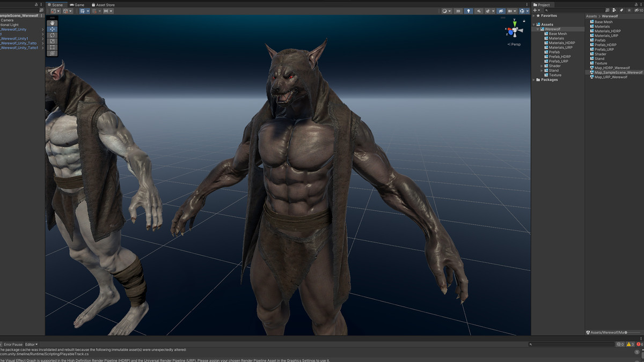Open the handle rotation dropdown
This screenshot has width=644, height=362.
pyautogui.click(x=68, y=11)
